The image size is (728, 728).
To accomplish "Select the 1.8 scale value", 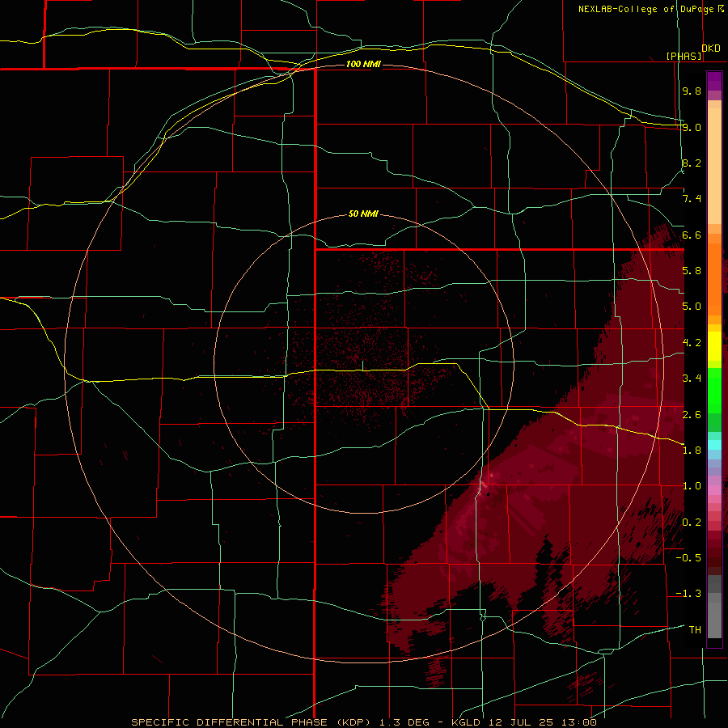I will 692,451.
